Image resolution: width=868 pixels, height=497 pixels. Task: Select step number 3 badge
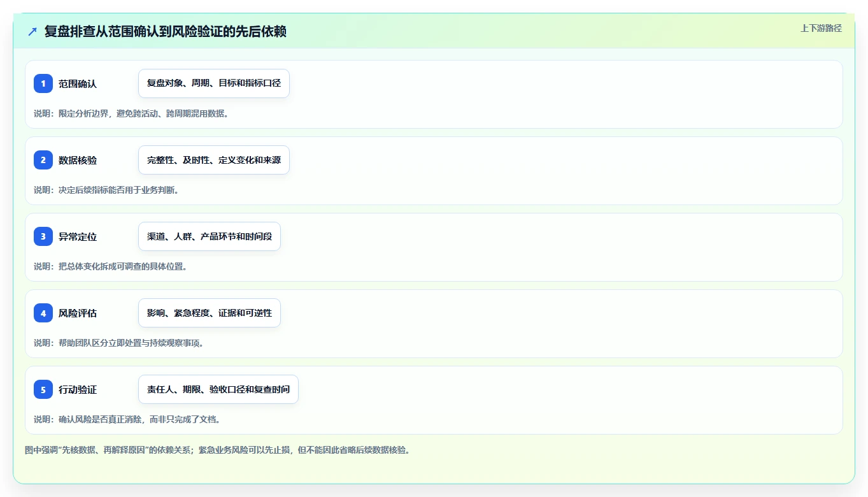tap(43, 236)
